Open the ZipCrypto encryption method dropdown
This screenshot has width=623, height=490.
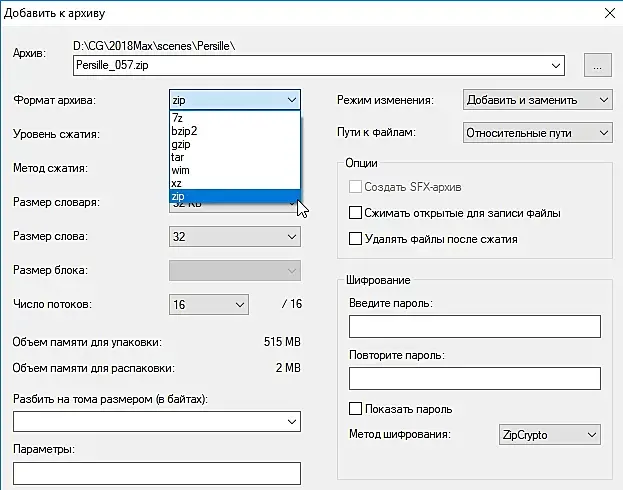point(548,435)
